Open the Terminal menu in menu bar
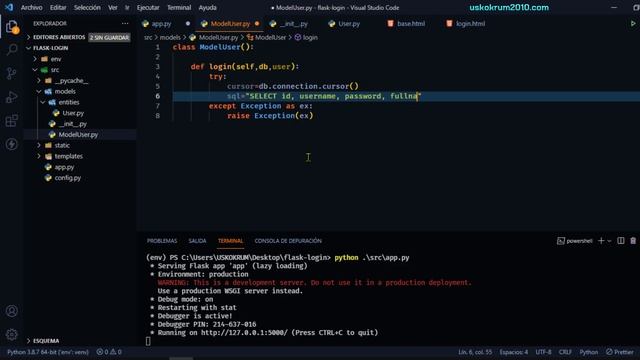The height and width of the screenshot is (360, 640). (x=179, y=7)
